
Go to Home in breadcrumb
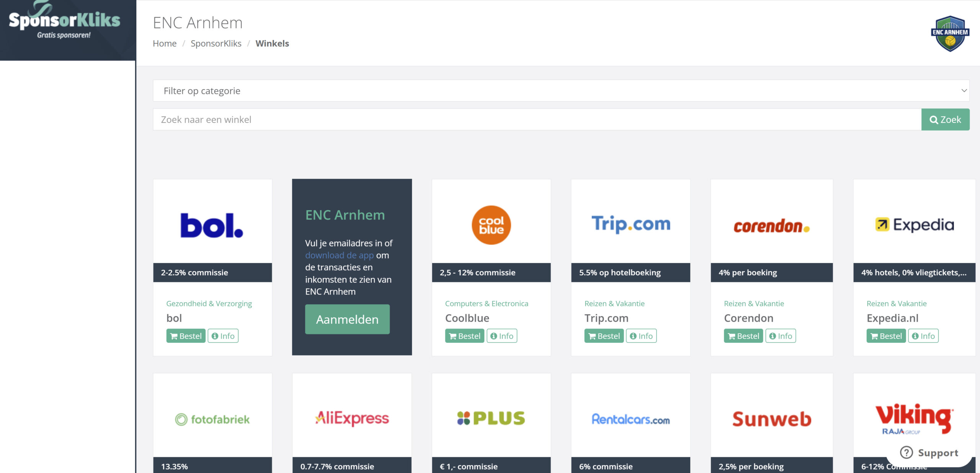(165, 44)
